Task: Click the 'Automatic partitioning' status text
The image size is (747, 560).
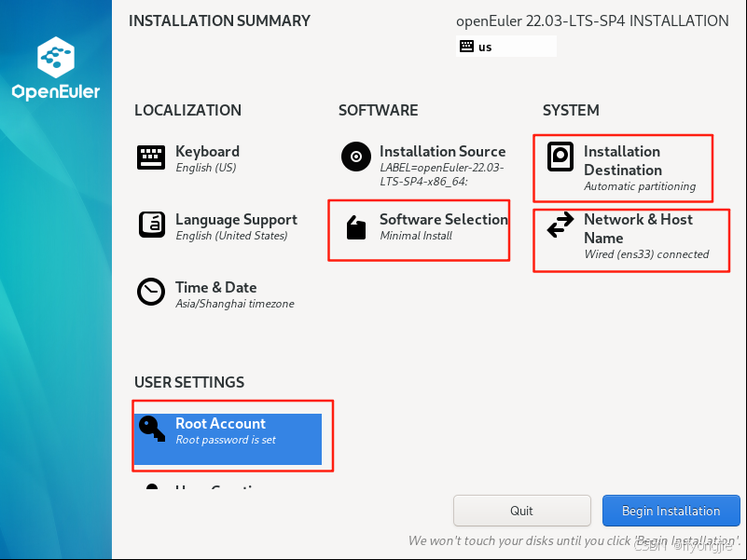Action: (640, 186)
